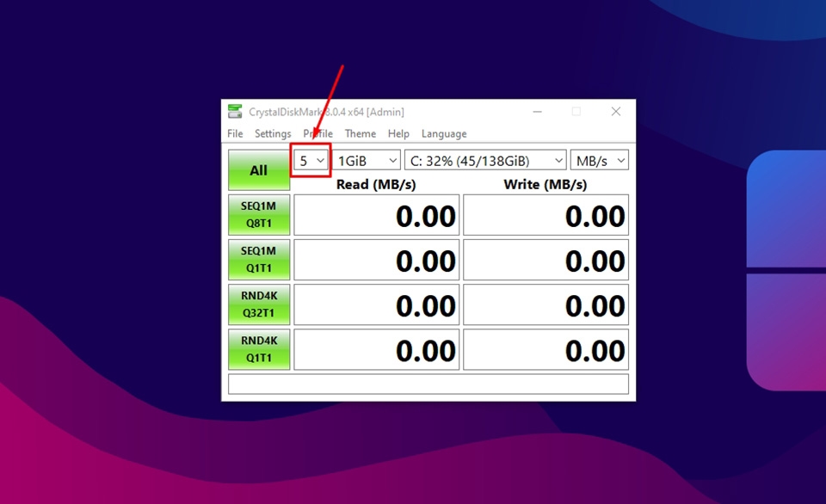This screenshot has width=826, height=504.
Task: Open the Help menu
Action: 398,134
